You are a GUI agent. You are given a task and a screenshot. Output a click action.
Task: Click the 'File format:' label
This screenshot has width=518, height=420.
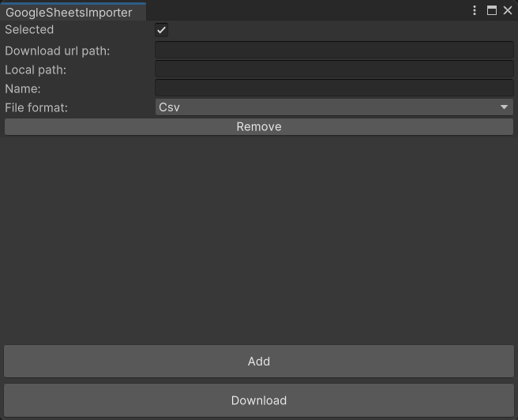click(x=36, y=107)
